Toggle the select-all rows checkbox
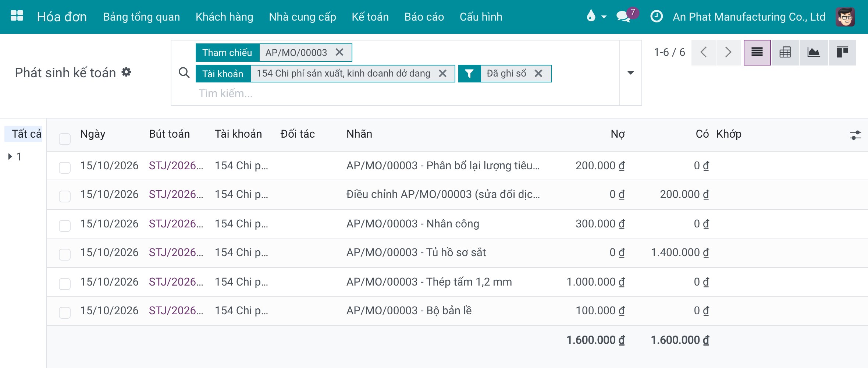This screenshot has width=868, height=368. point(65,139)
